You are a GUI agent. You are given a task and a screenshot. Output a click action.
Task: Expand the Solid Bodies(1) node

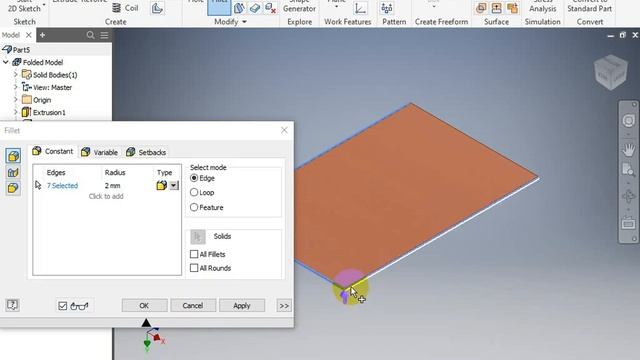click(x=16, y=75)
